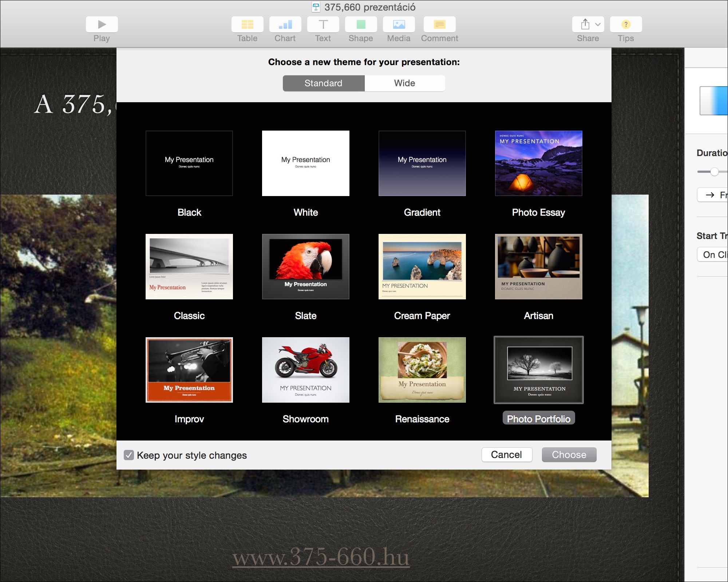The width and height of the screenshot is (728, 582).
Task: Click the Showroom theme label
Action: pos(306,419)
